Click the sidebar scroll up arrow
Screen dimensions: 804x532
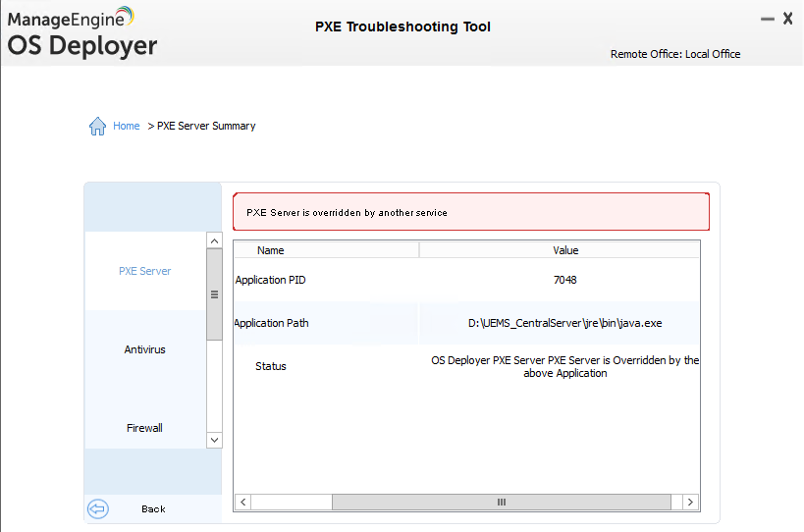click(x=214, y=240)
